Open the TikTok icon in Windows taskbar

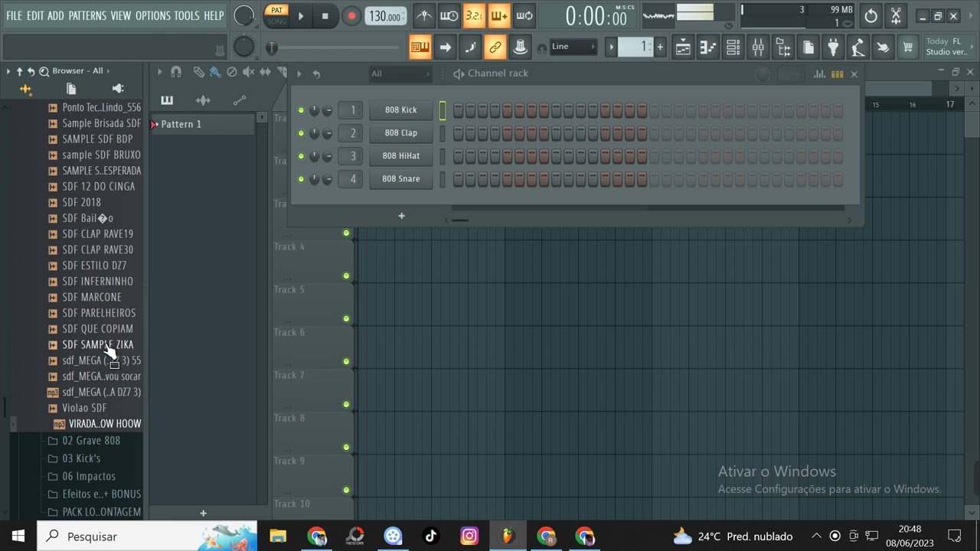point(431,536)
